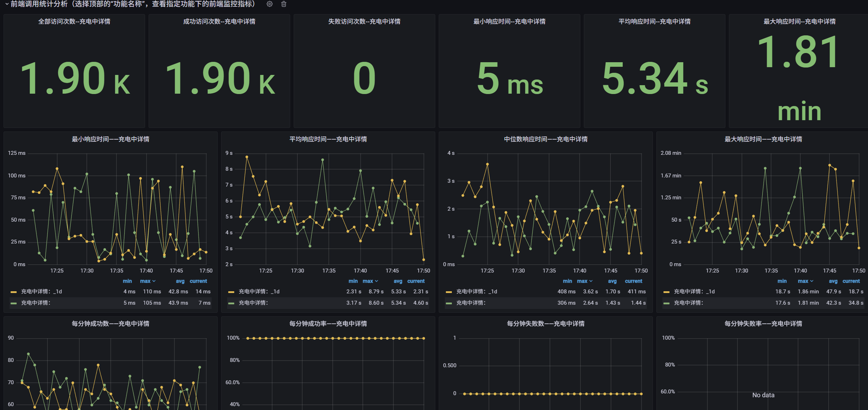Click max sort arrow in 中位数响应时间 legend
The width and height of the screenshot is (868, 410).
click(x=591, y=281)
